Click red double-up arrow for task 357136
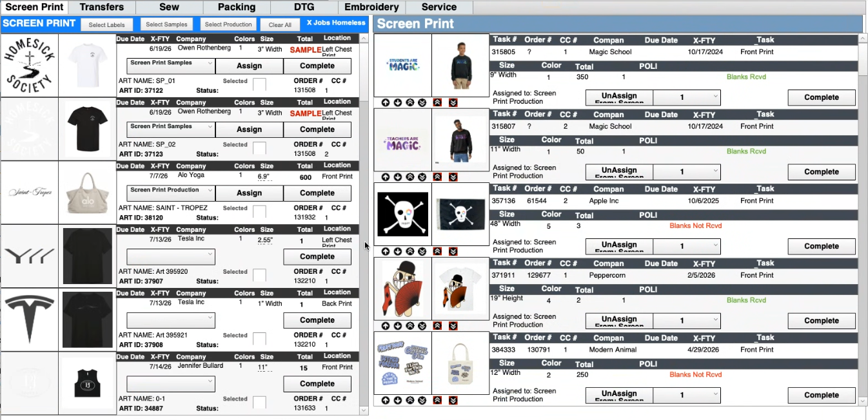 (x=437, y=251)
